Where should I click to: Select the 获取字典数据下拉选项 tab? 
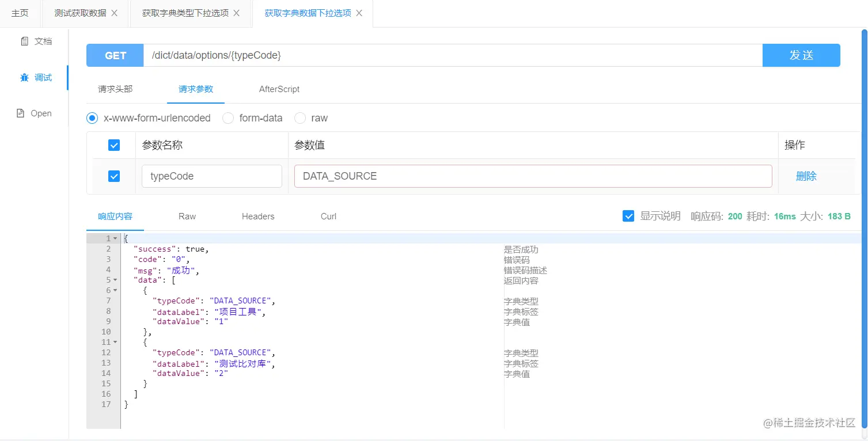[x=308, y=13]
